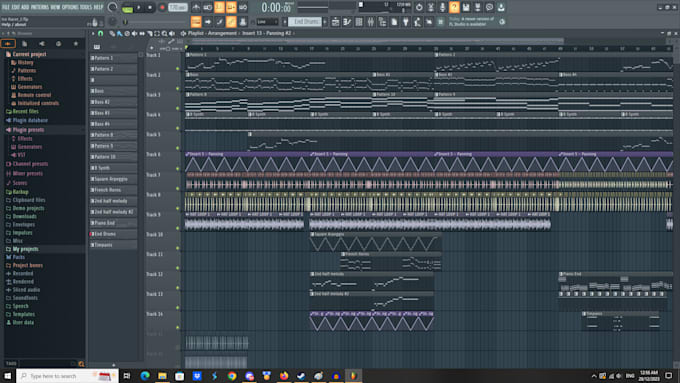Image resolution: width=680 pixels, height=383 pixels.
Task: Open the piano roll view icon
Action: pyautogui.click(x=347, y=22)
